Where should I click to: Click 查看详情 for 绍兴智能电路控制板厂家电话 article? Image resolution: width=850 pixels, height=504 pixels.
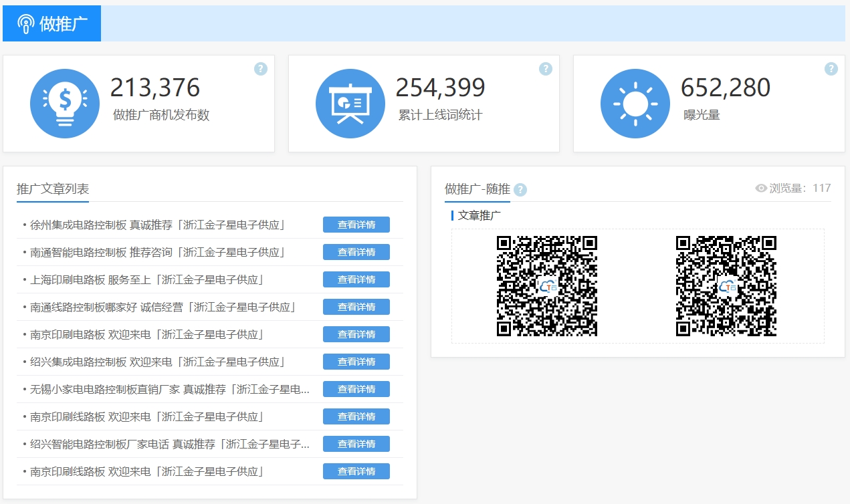point(356,444)
